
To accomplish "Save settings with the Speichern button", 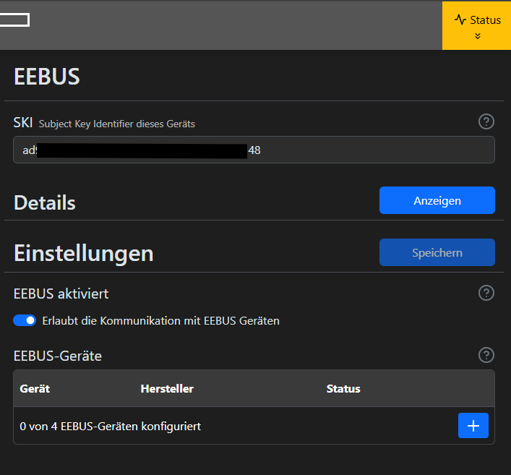I will tap(437, 252).
